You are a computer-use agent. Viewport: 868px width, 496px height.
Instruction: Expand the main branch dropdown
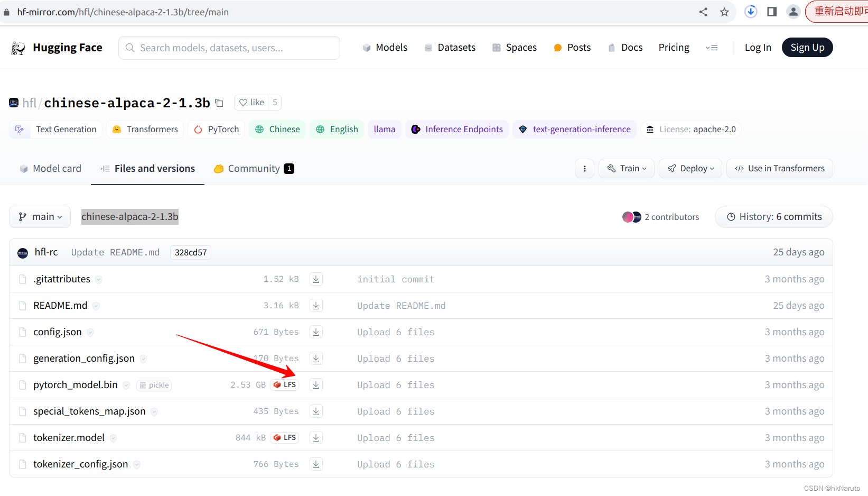click(x=40, y=217)
